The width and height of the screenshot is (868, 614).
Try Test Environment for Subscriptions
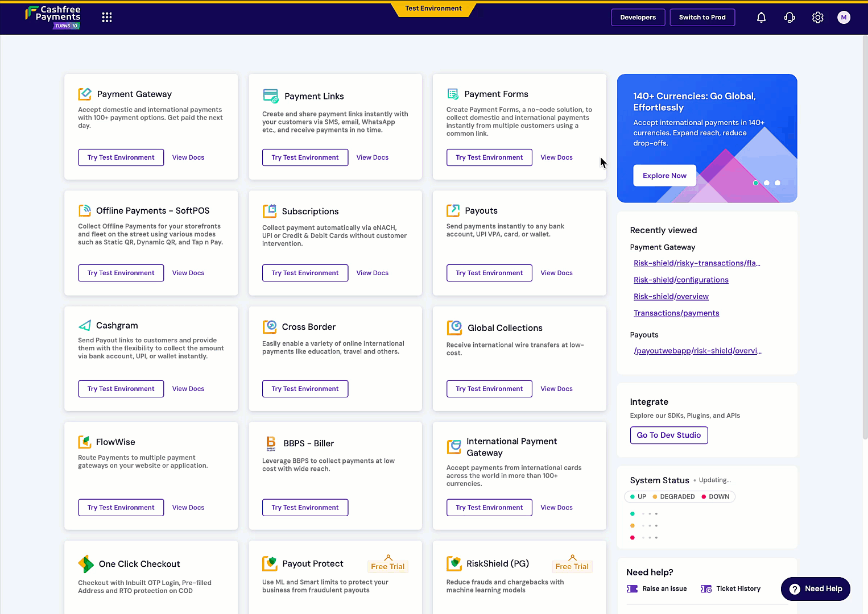305,273
